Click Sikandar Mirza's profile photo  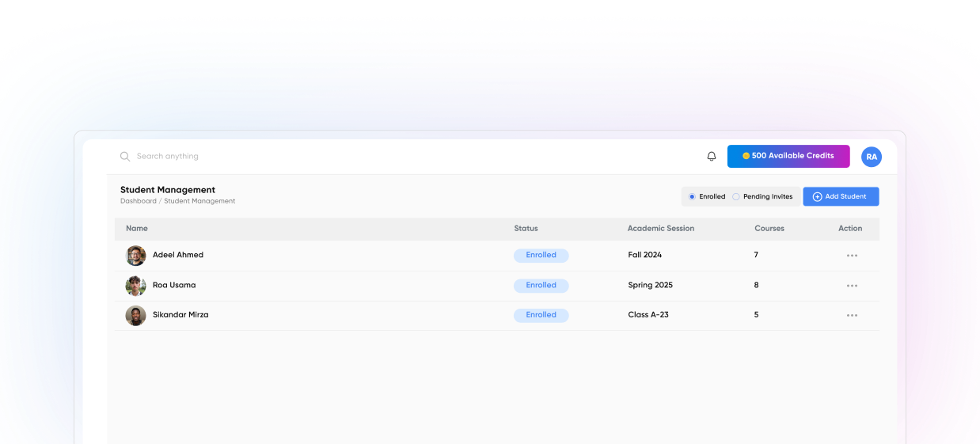pyautogui.click(x=136, y=316)
